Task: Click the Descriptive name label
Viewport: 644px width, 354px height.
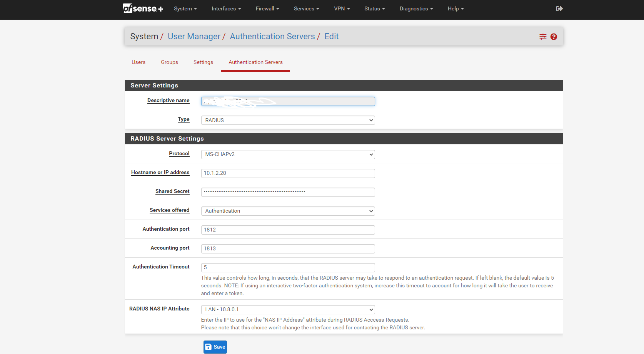Action: pos(168,101)
